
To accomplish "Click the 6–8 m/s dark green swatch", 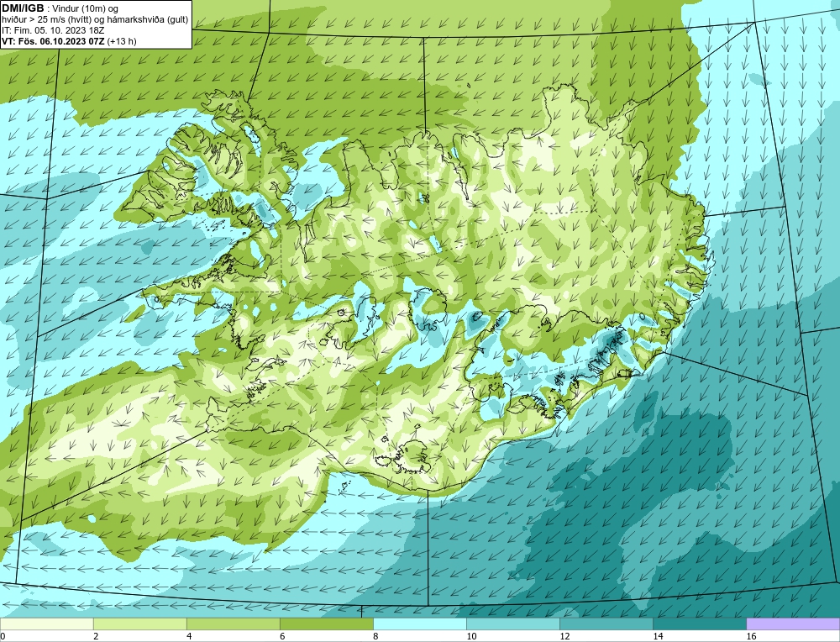I will pos(326,624).
